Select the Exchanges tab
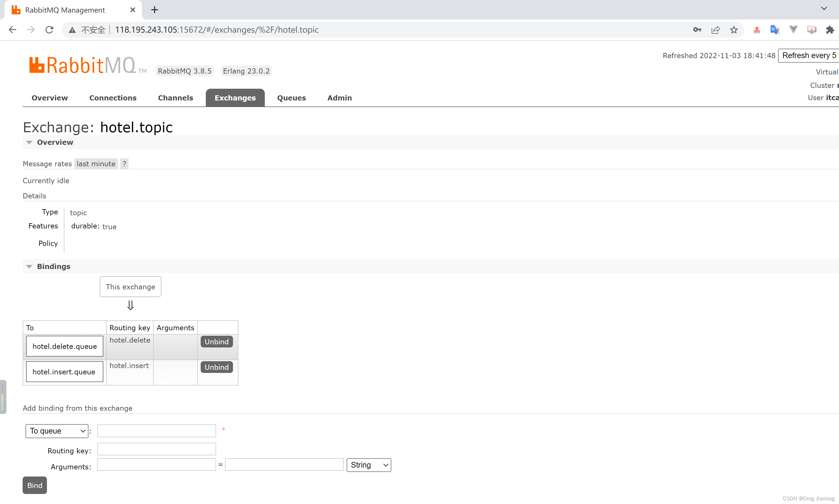This screenshot has width=839, height=504. click(235, 98)
